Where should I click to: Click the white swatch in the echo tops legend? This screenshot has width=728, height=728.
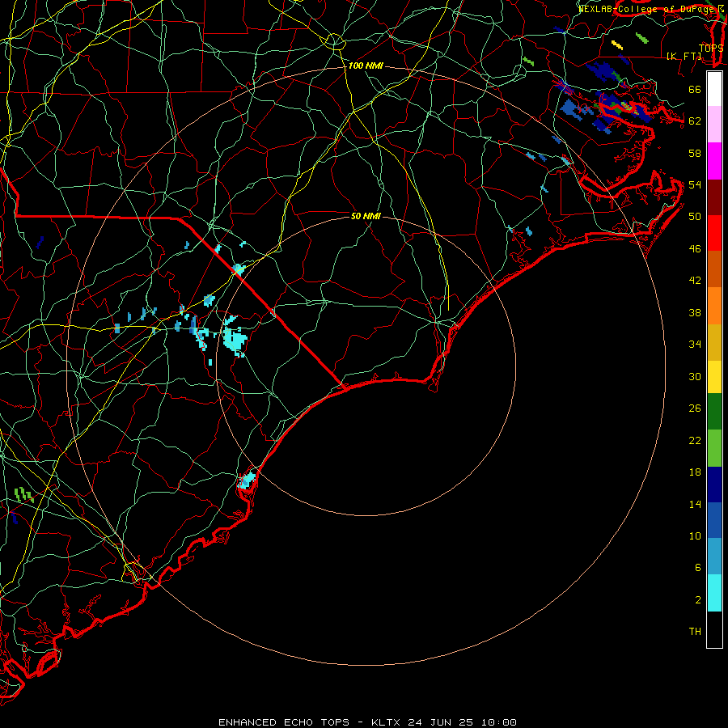(x=714, y=89)
